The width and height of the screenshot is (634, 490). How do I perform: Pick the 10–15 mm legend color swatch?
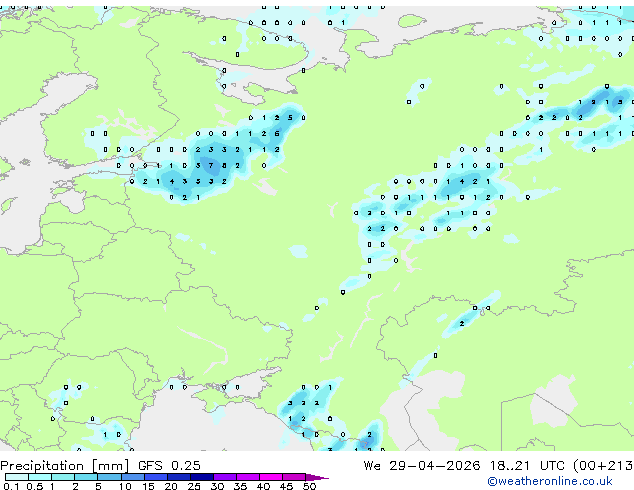(x=132, y=477)
